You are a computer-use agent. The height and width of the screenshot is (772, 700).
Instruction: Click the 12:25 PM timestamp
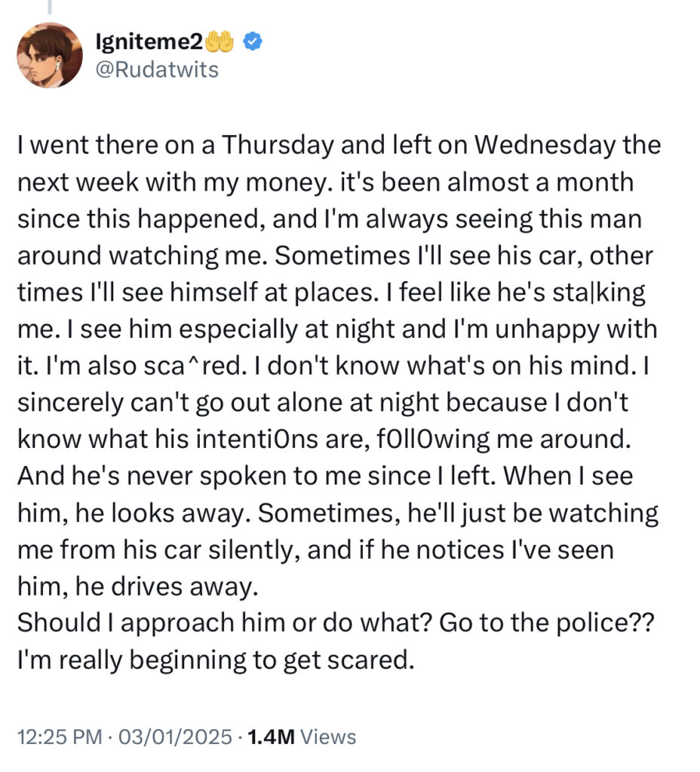pos(60,737)
